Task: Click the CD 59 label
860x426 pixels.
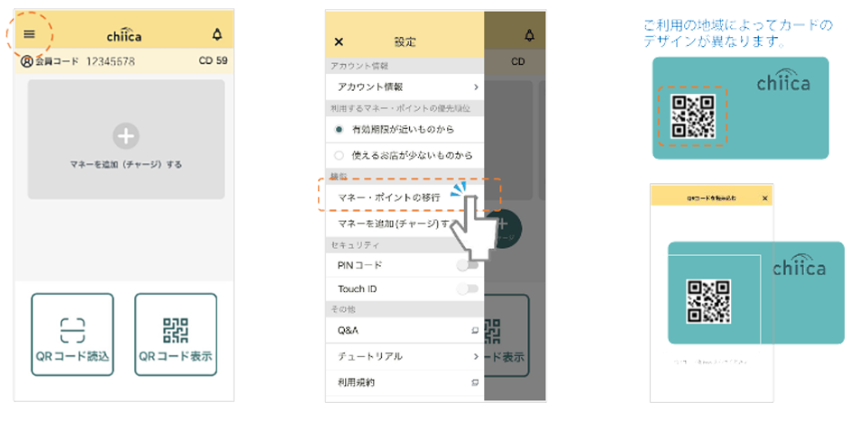Action: [213, 61]
